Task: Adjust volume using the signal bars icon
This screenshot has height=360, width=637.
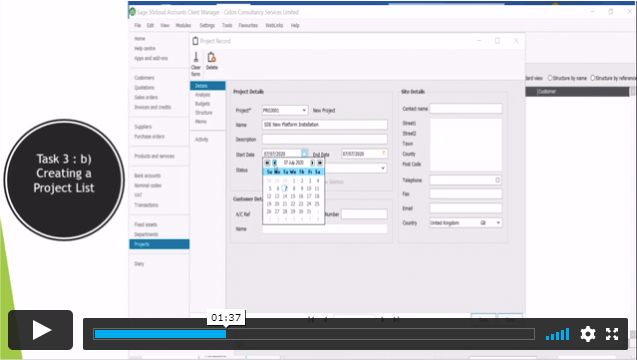Action: 557,334
